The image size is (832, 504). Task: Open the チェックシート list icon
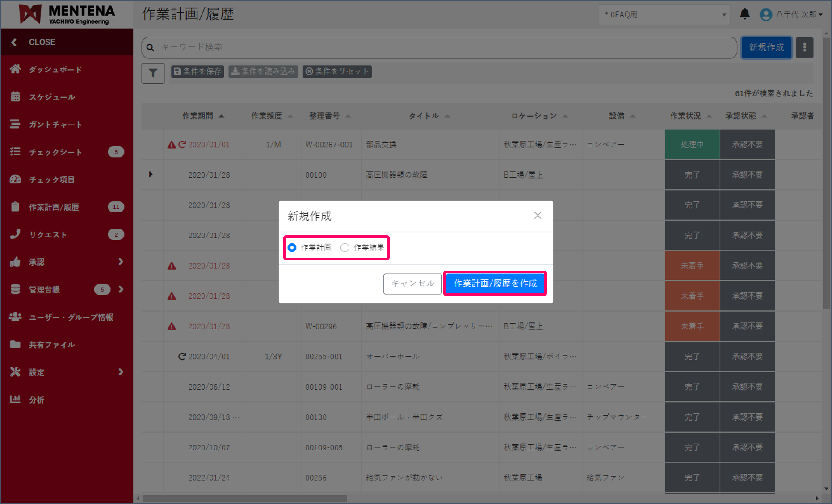(16, 152)
